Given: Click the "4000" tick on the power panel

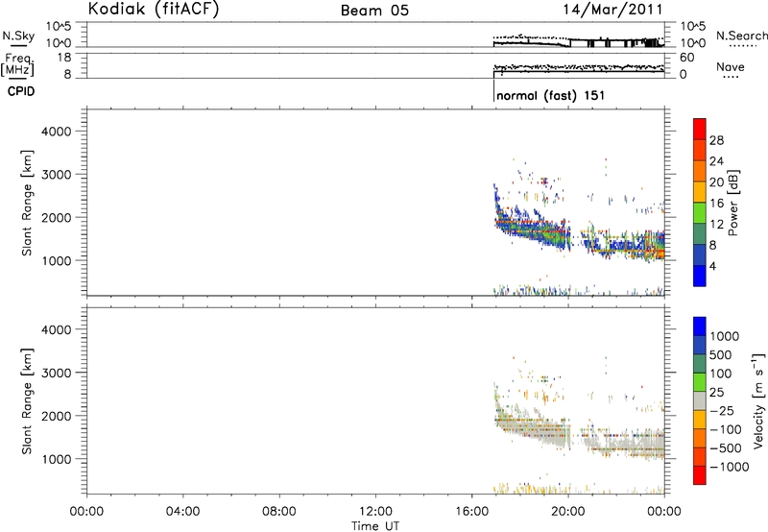Looking at the screenshot, I should (57, 131).
